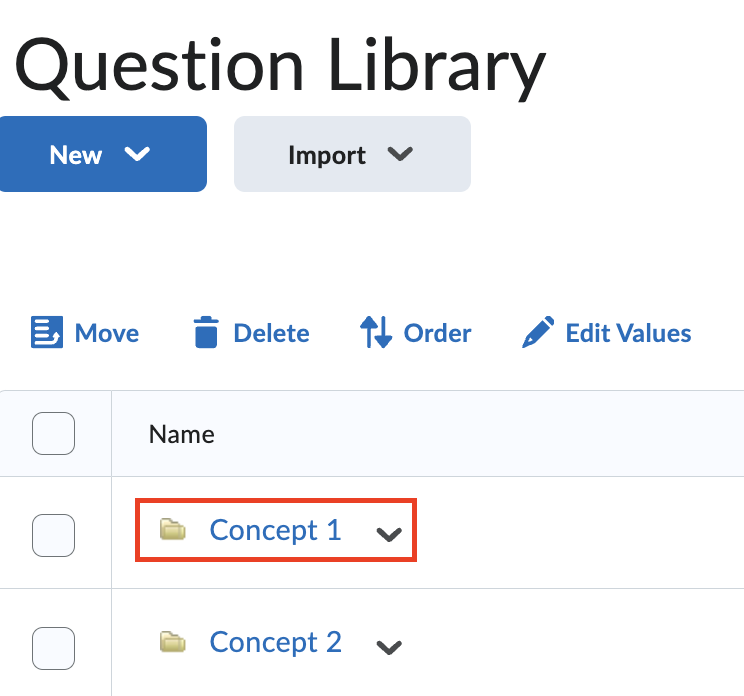Open the blue New dropdown button

(x=101, y=154)
